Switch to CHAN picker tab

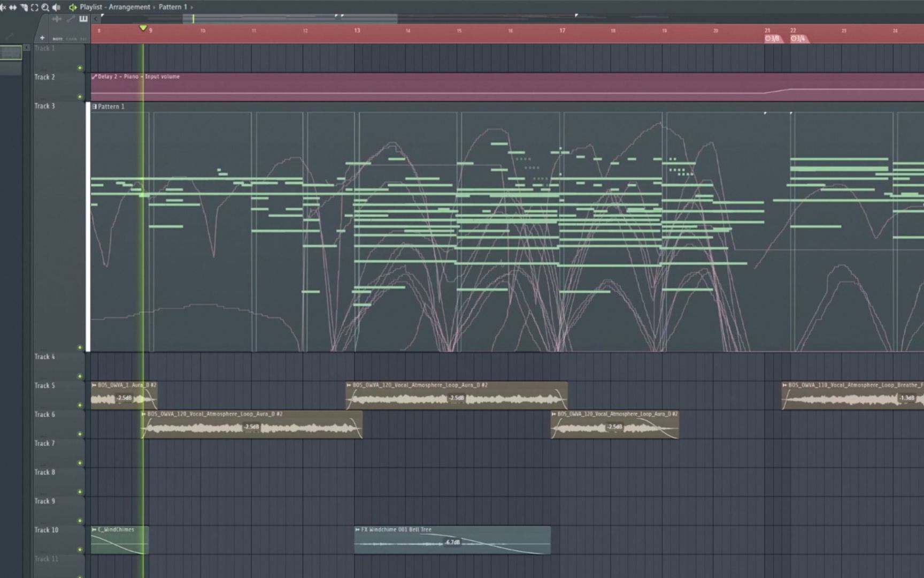[x=71, y=39]
